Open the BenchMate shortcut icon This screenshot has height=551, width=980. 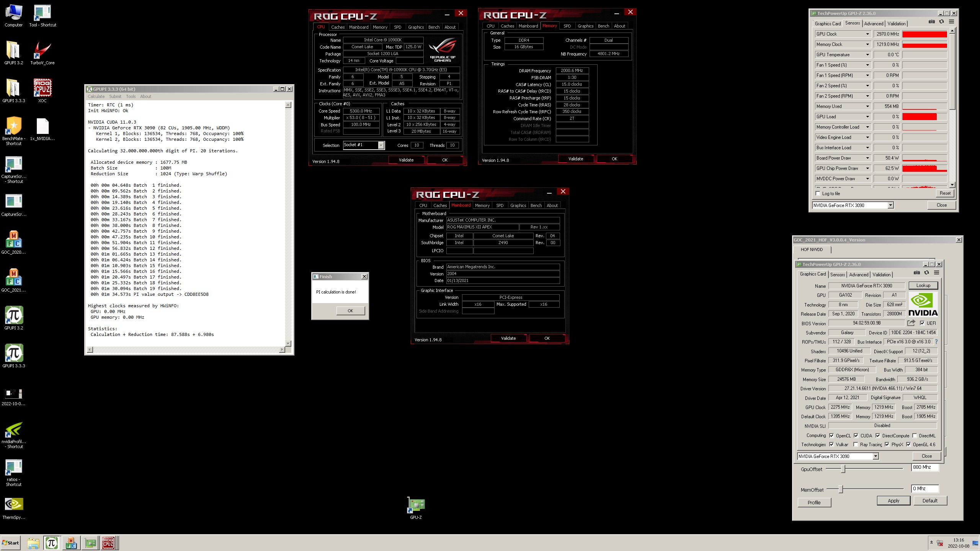click(14, 131)
